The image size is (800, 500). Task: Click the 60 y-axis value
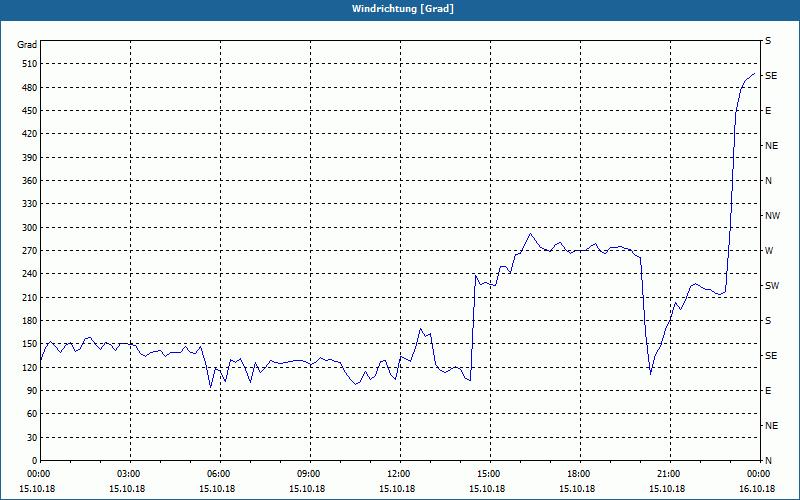[32, 414]
